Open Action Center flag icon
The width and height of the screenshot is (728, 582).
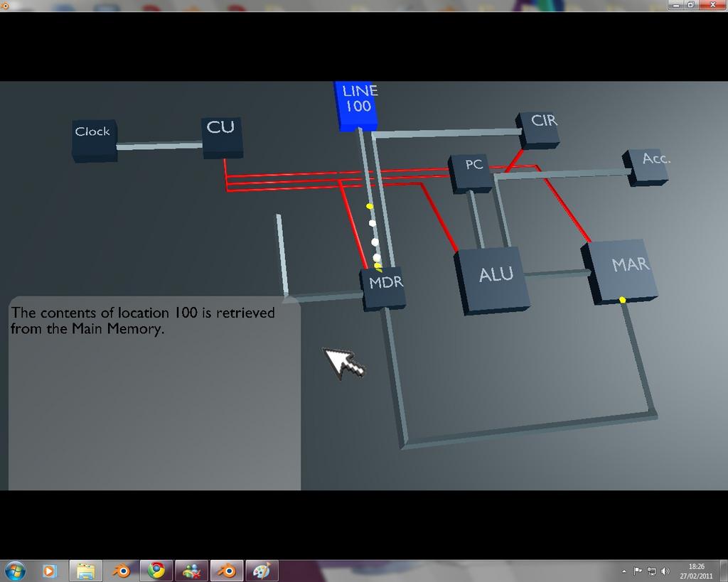[x=638, y=571]
